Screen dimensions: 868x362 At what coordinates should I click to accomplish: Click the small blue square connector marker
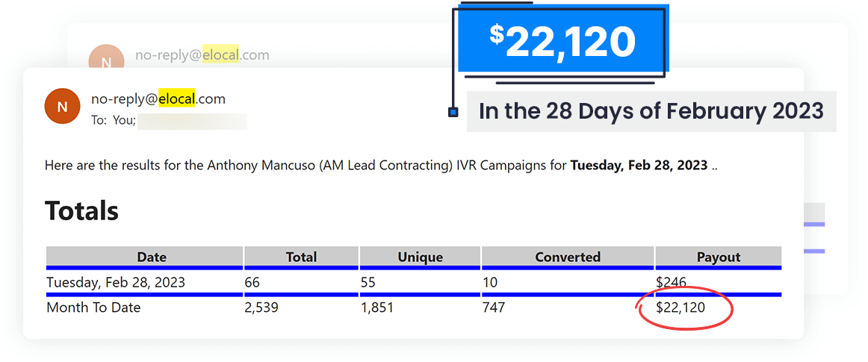coord(453,112)
